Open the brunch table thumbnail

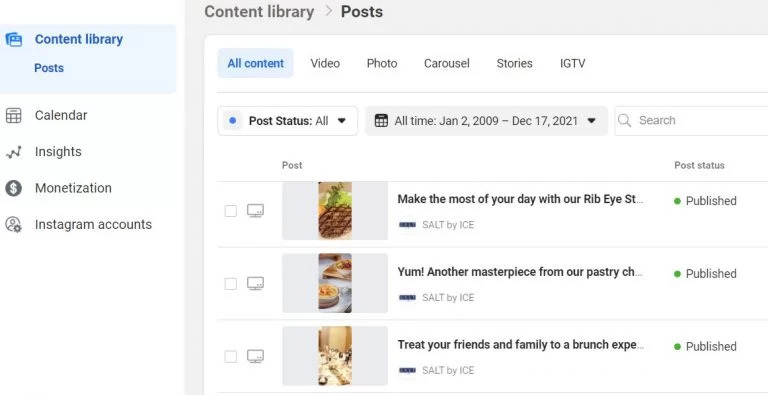coord(335,356)
